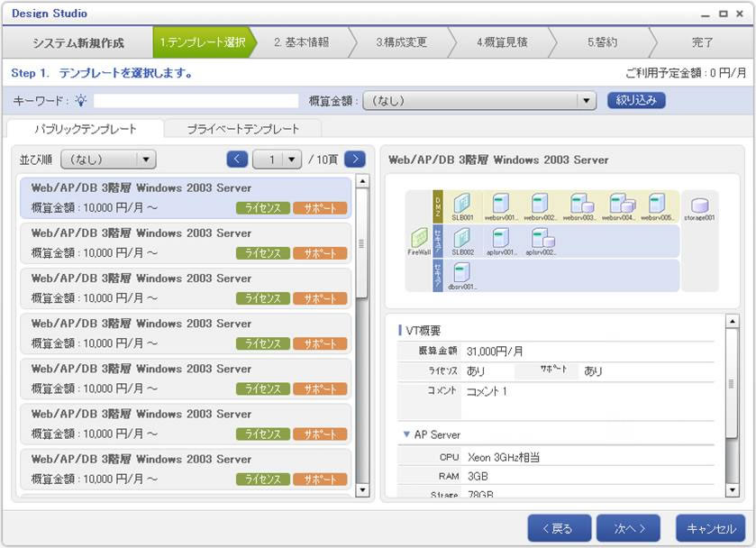Click the 絞り込み filter button
Screen dimensions: 756x548
pyautogui.click(x=636, y=100)
